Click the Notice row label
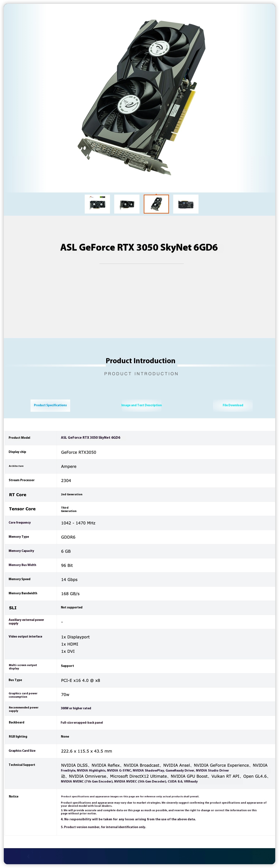The width and height of the screenshot is (279, 868). 13,796
